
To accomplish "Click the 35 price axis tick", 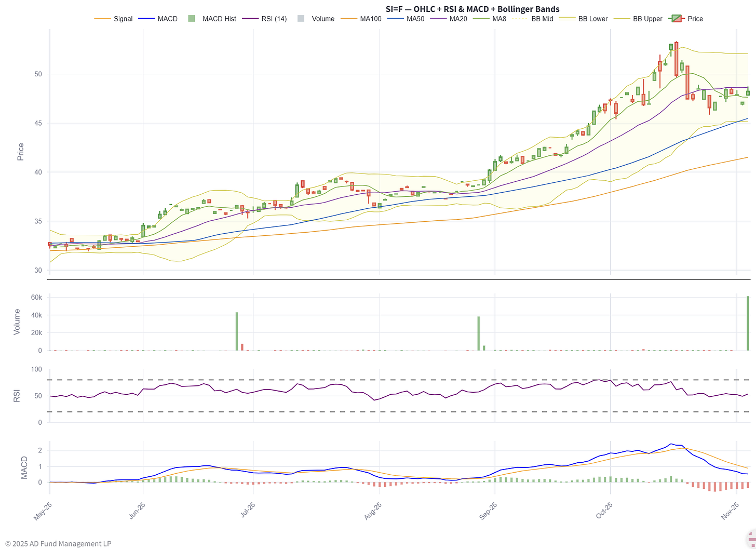I will 38,221.
